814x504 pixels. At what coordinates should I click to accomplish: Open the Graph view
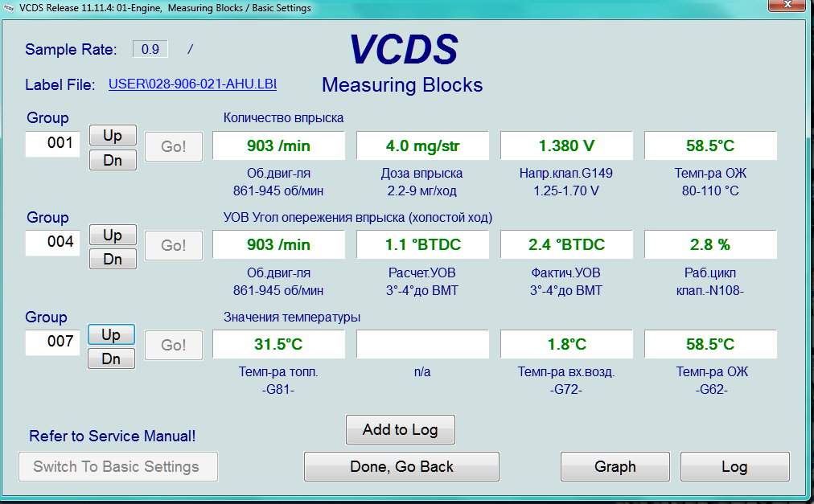point(615,466)
